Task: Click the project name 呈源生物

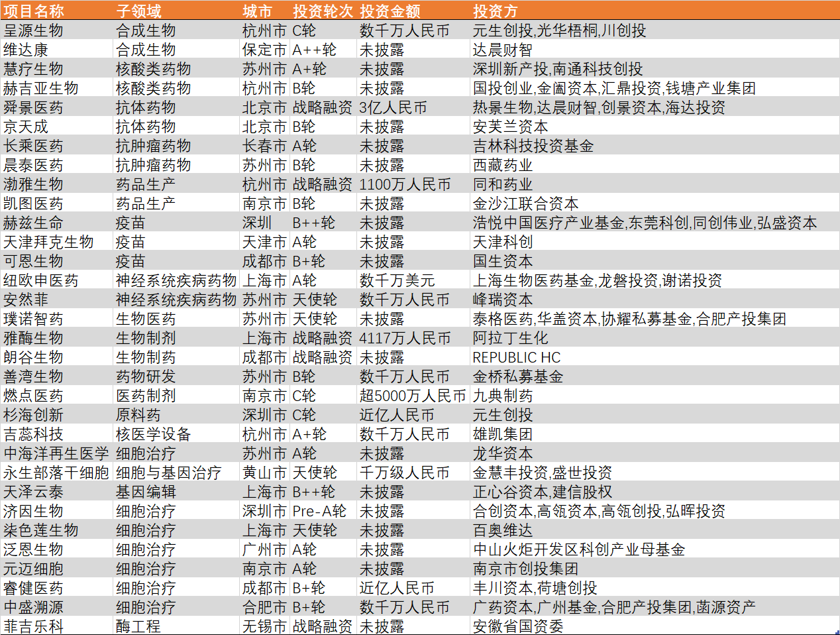Action: (33, 30)
